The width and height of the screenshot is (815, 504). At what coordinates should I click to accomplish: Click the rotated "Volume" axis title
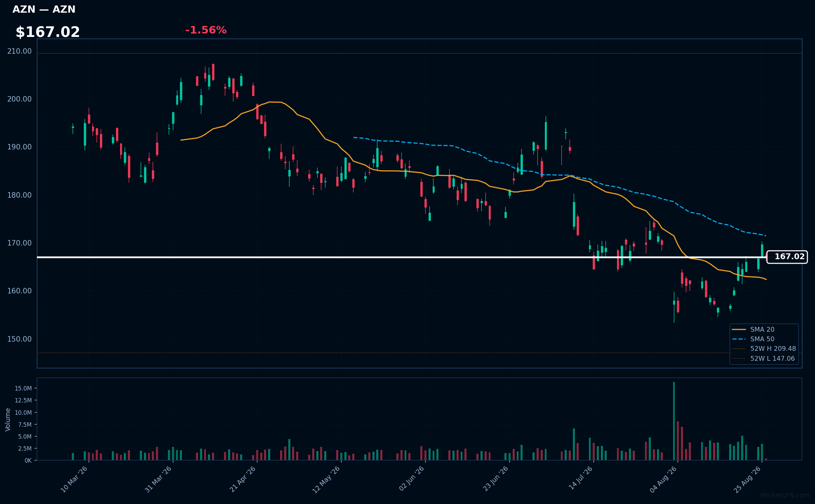click(x=8, y=420)
